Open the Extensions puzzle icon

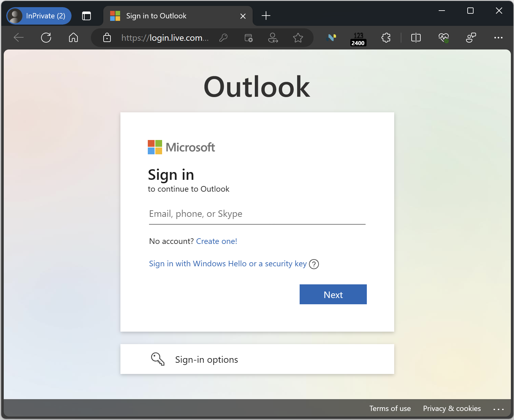(386, 38)
